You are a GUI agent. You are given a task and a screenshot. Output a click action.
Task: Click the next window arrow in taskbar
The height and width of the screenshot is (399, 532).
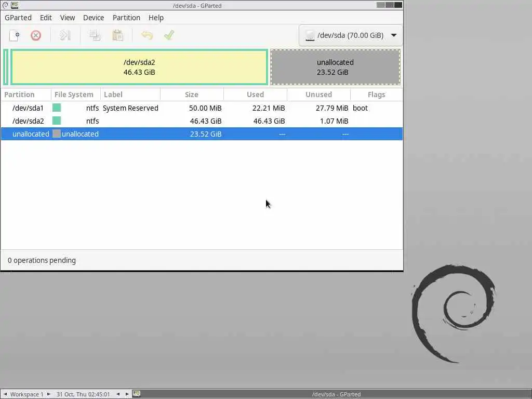tap(127, 394)
